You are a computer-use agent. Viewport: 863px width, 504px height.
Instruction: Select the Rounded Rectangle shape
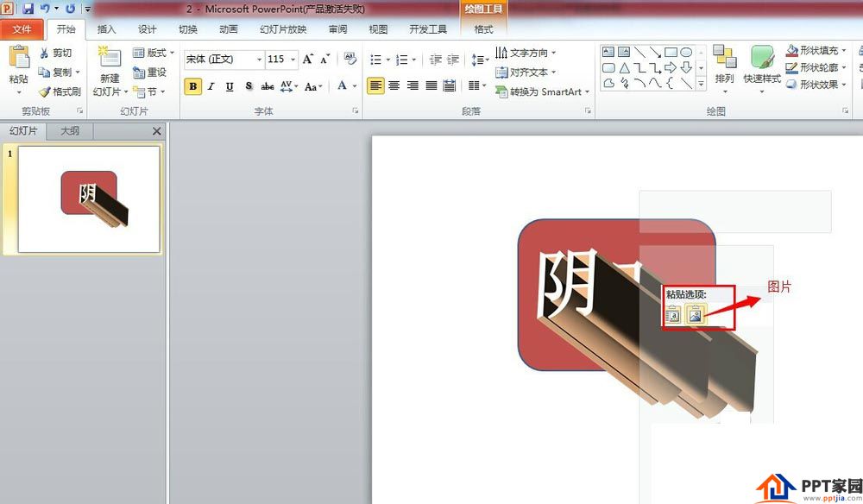click(x=608, y=67)
